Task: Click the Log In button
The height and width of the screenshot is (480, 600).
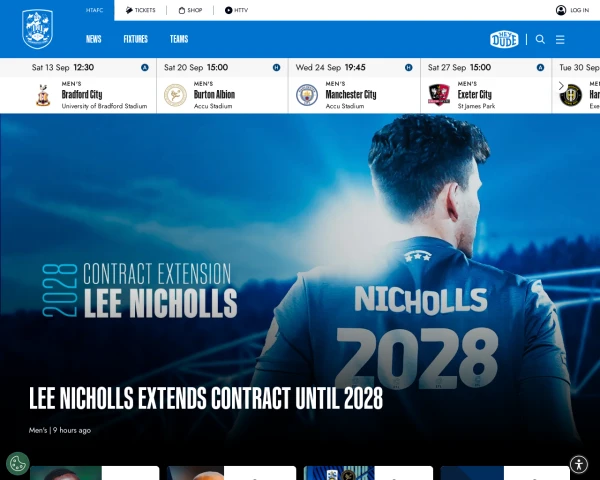Action: [572, 10]
